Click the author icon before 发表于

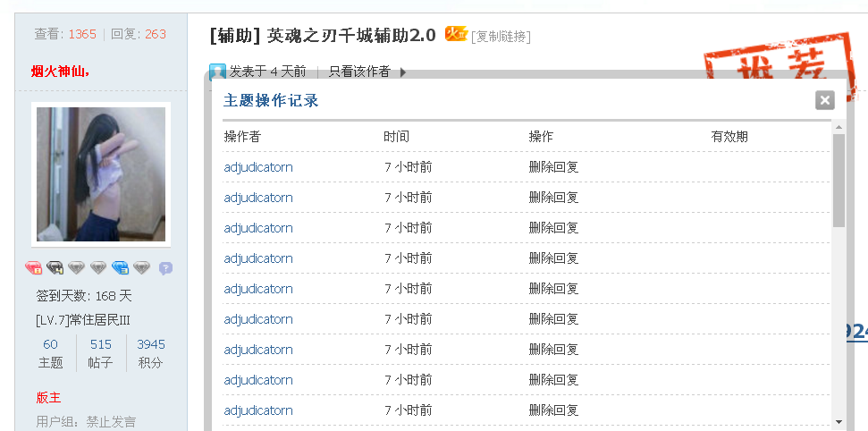click(x=217, y=72)
